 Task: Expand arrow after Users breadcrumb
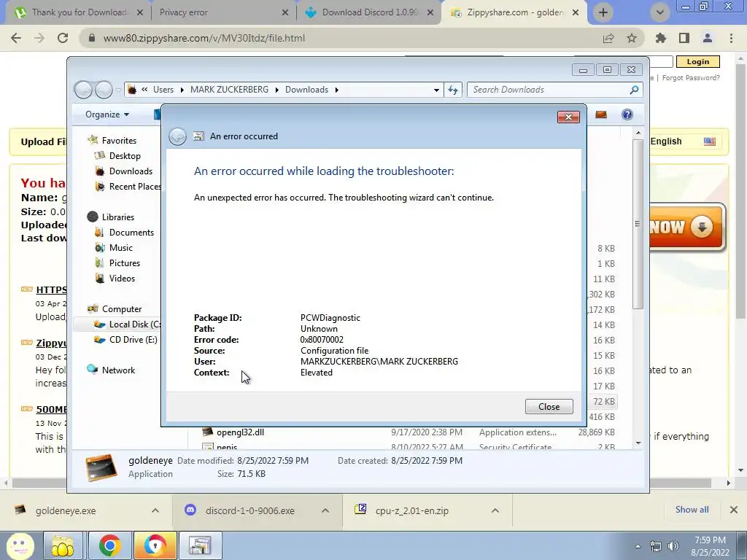(x=182, y=90)
